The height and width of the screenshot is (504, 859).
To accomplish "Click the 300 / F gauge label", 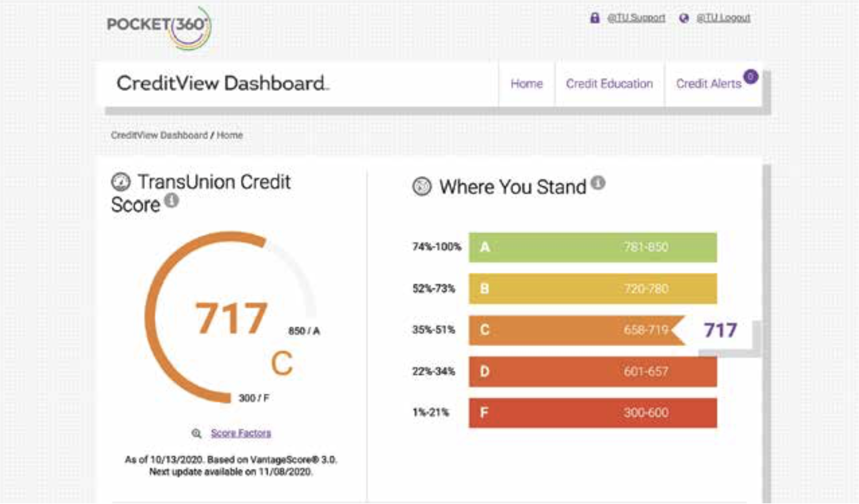I will 254,398.
